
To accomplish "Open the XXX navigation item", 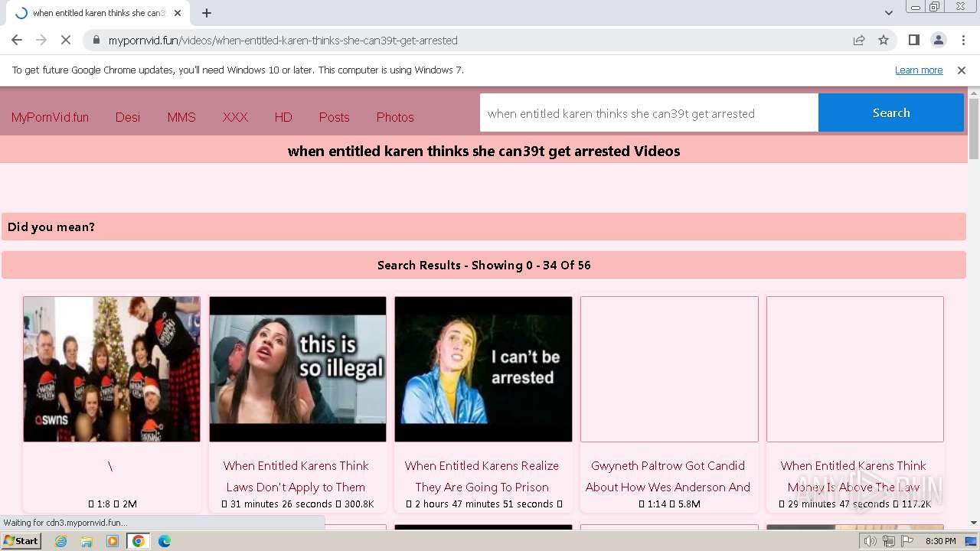I will tap(235, 117).
